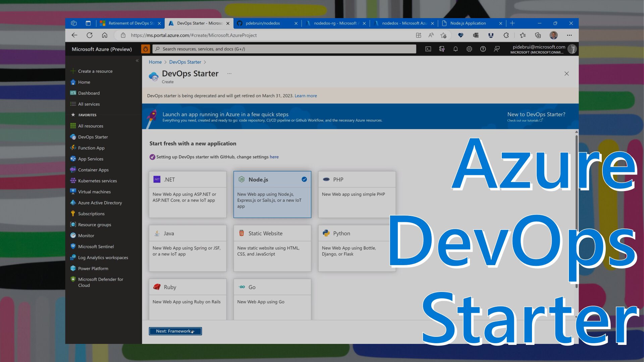Viewport: 644px width, 362px height.
Task: Select the Ruby application card
Action: 187,298
